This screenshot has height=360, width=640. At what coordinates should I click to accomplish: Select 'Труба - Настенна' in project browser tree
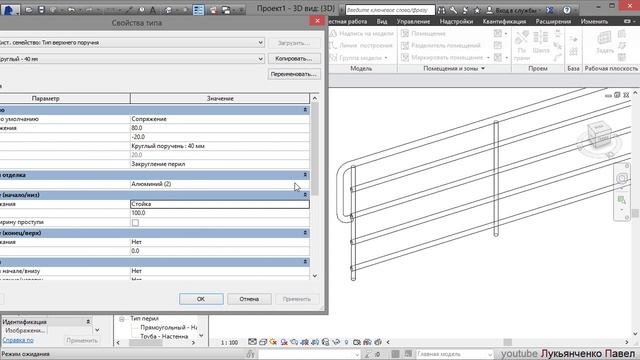[164, 336]
